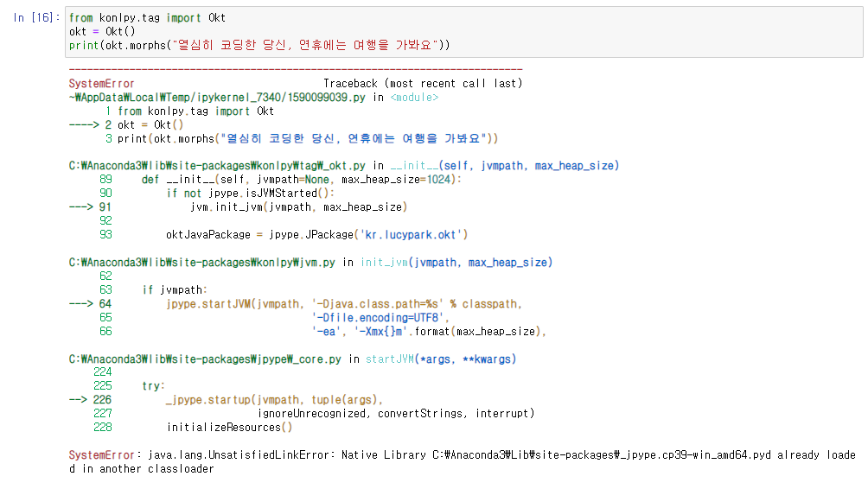The image size is (868, 489).
Task: Click line 226 '_jpype.startup(jvmpath, tuple(args),'
Action: (x=275, y=400)
